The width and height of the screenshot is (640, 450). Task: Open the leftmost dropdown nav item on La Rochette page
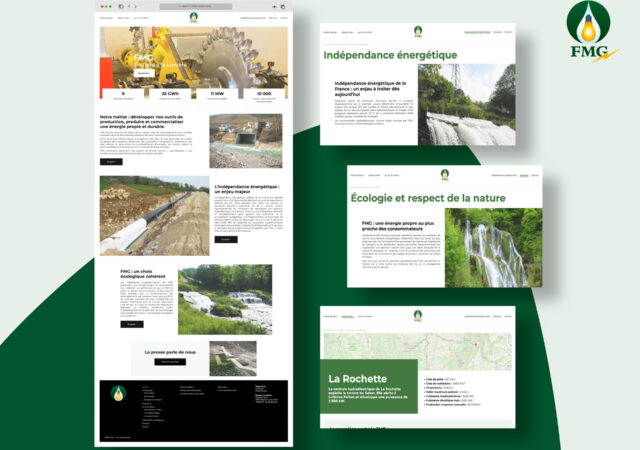(331, 316)
